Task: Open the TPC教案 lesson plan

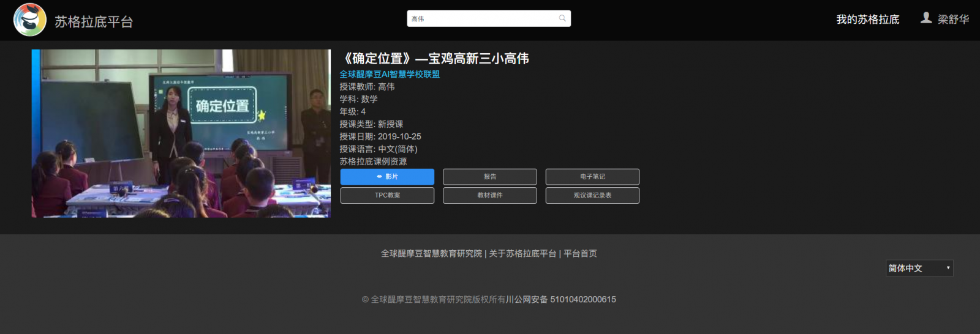Action: (x=387, y=195)
